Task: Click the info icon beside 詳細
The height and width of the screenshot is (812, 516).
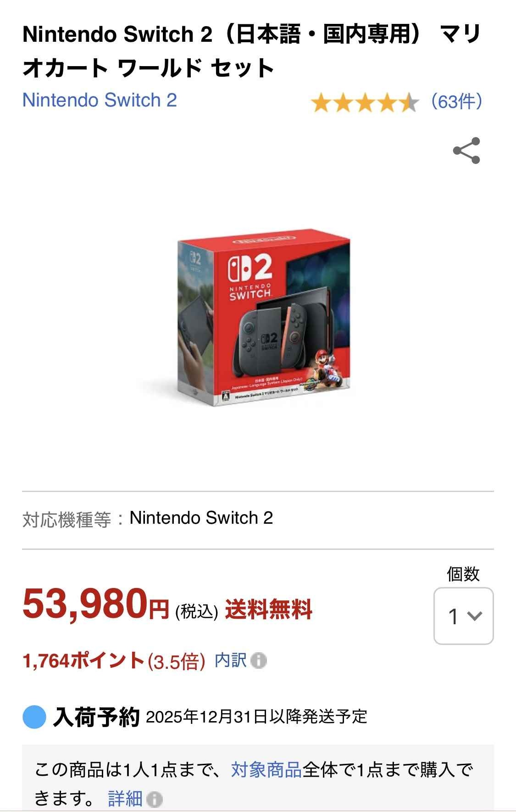Action: tap(155, 799)
